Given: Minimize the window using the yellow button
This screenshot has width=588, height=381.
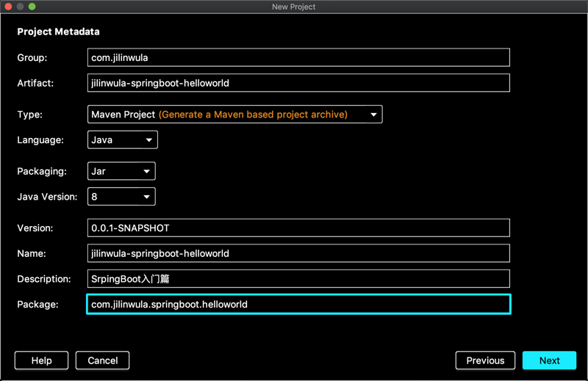Looking at the screenshot, I should [x=20, y=7].
